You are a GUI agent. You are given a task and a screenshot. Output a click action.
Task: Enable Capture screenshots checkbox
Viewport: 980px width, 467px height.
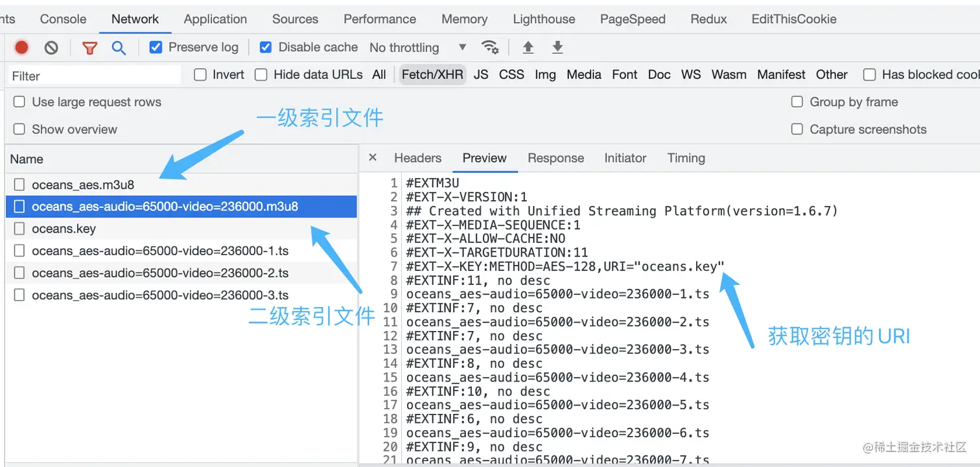click(x=797, y=129)
